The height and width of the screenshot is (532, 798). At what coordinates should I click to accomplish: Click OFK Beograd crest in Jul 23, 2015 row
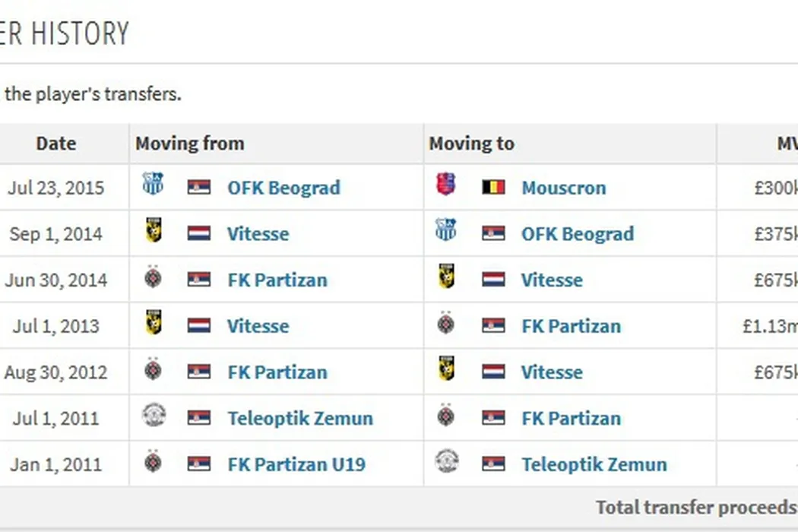154,184
